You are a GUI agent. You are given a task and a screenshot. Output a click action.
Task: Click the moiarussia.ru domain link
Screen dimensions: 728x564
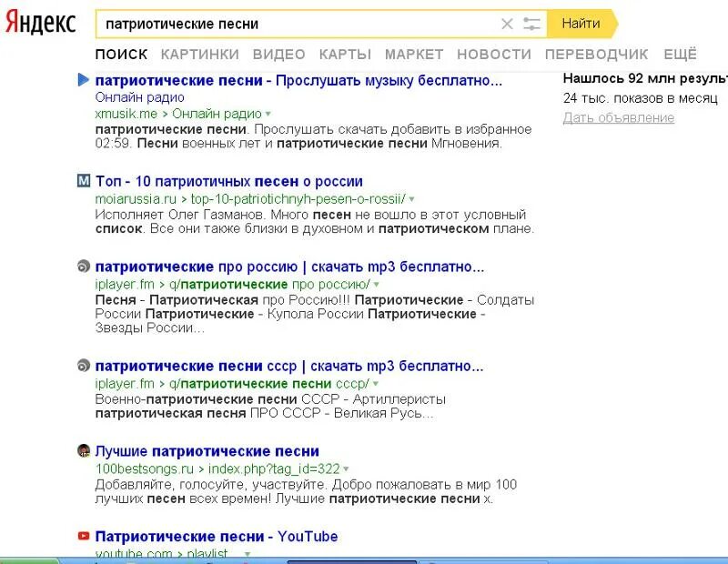136,199
